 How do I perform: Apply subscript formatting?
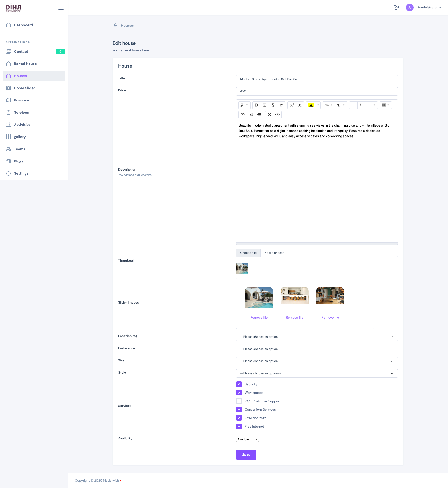coord(300,105)
